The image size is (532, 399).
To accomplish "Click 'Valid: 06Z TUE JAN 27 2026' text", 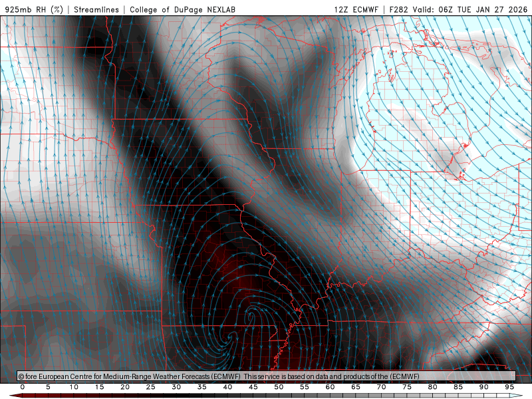I will [470, 9].
